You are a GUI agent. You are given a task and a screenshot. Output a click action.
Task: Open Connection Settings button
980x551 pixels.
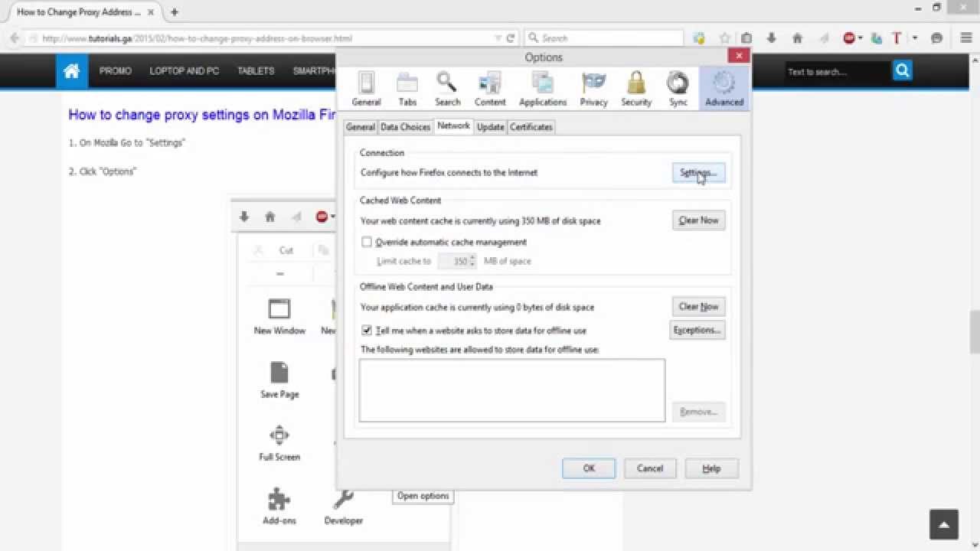click(x=698, y=173)
